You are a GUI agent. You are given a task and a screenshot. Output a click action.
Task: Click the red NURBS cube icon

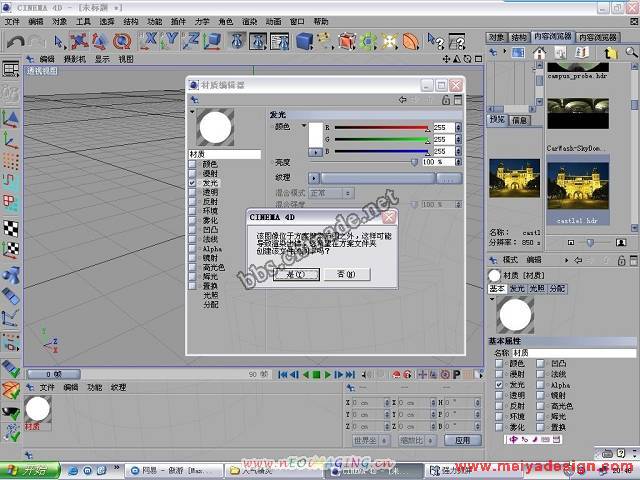pyautogui.click(x=347, y=42)
